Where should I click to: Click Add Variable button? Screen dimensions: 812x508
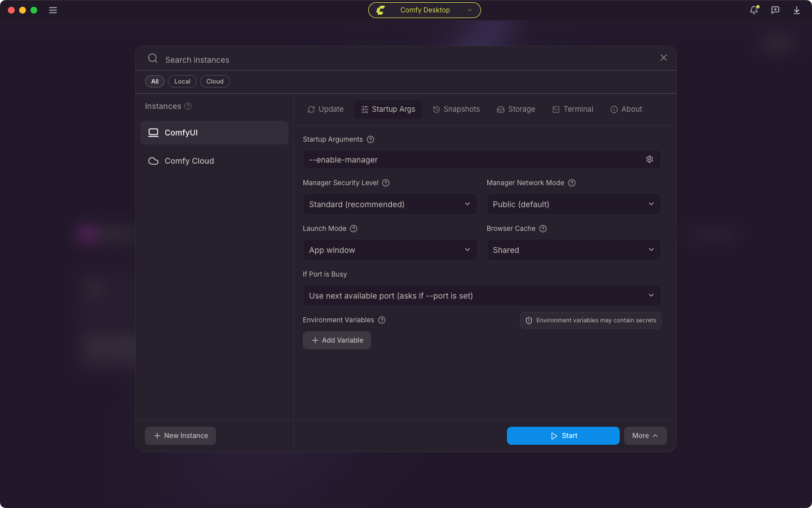coord(337,340)
